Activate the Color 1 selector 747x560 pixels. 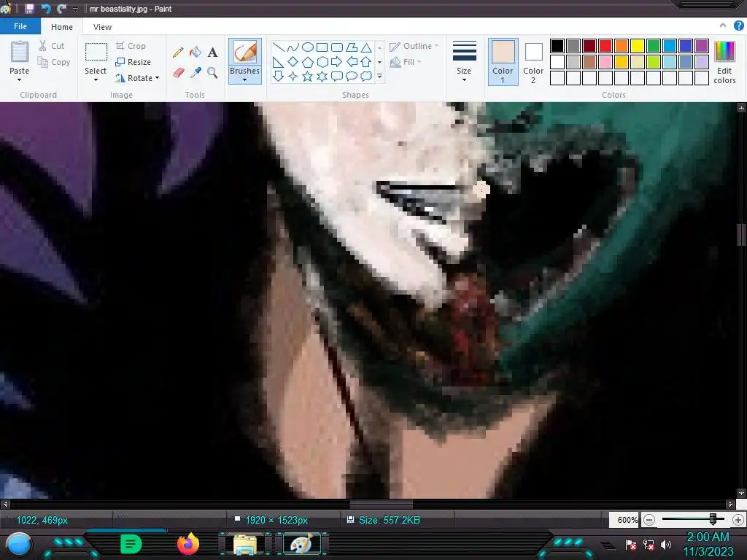tap(503, 62)
